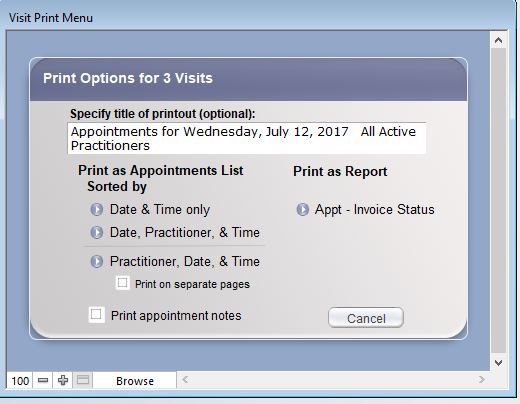Enable Print on separate pages checkbox
Viewport: 520px width, 404px height.
coord(123,283)
